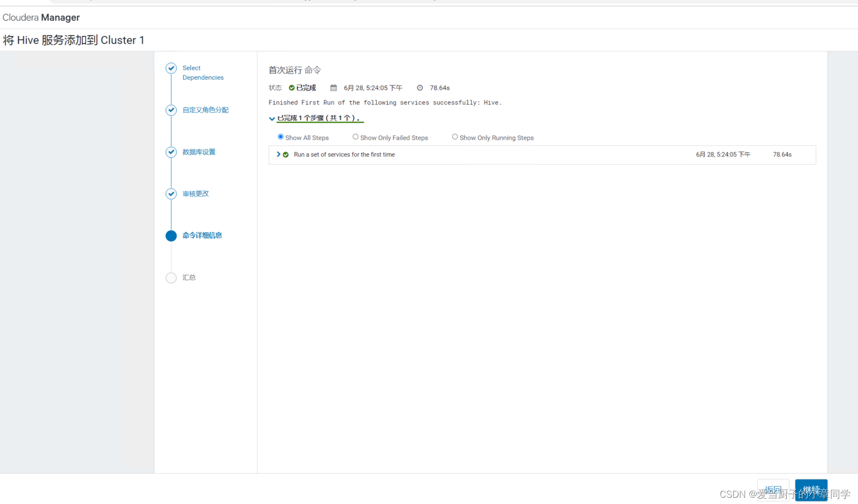Click the filled 命令详细信息 step circle
The width and height of the screenshot is (858, 504).
[x=171, y=236]
